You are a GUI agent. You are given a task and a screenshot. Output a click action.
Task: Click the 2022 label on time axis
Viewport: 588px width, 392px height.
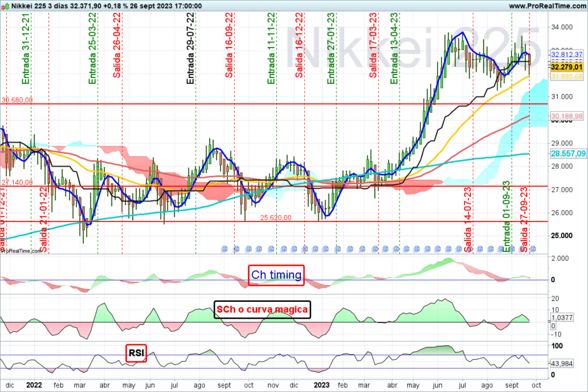click(x=34, y=385)
